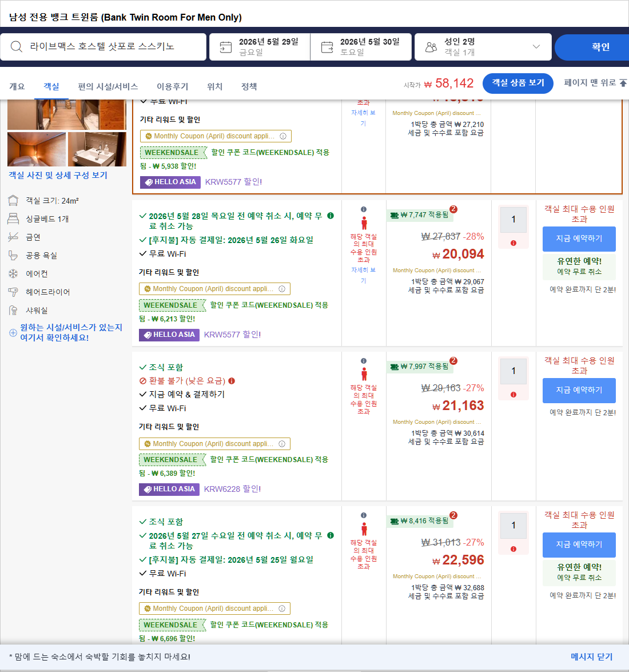This screenshot has height=672, width=629.
Task: Click ₩7,747 적용됨 coupon badge
Action: [x=420, y=215]
